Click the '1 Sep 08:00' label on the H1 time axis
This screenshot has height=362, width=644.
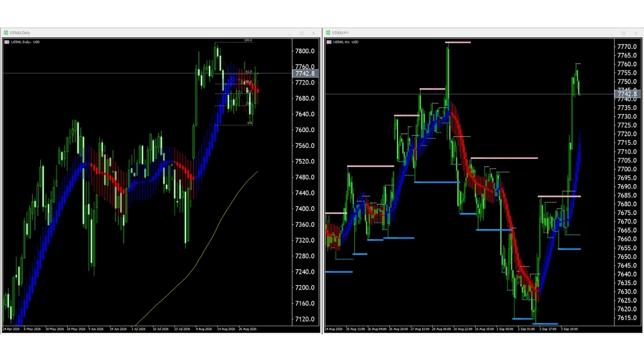pos(505,329)
